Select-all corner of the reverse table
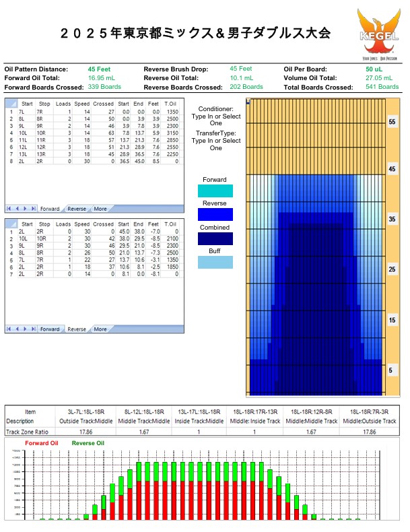This screenshot has width=410, height=532. tap(11, 224)
